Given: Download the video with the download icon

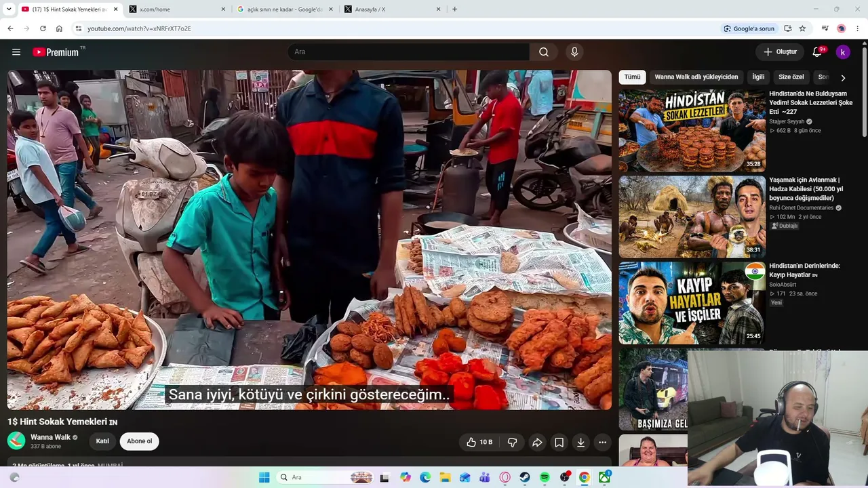Looking at the screenshot, I should tap(580, 442).
